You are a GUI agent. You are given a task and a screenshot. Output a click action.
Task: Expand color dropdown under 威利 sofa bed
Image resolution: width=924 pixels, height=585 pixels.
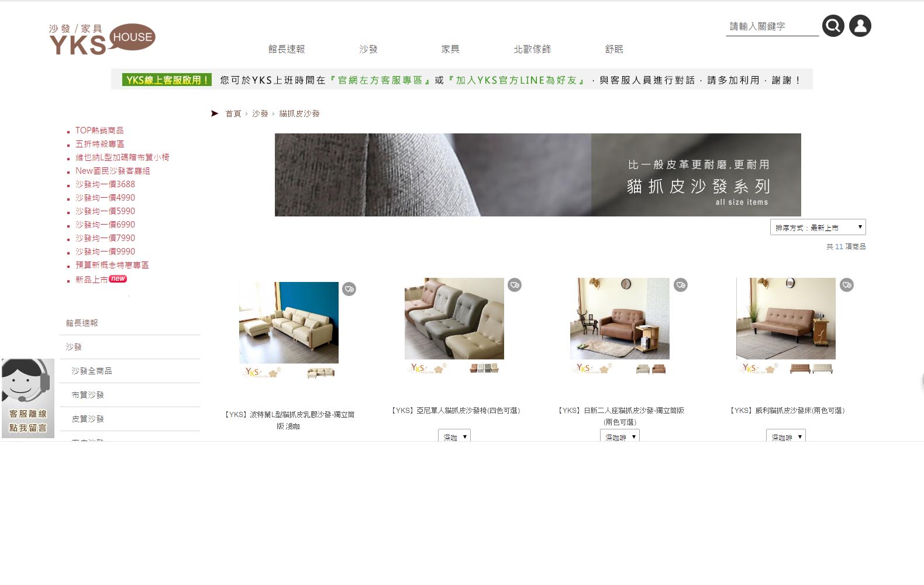click(785, 436)
